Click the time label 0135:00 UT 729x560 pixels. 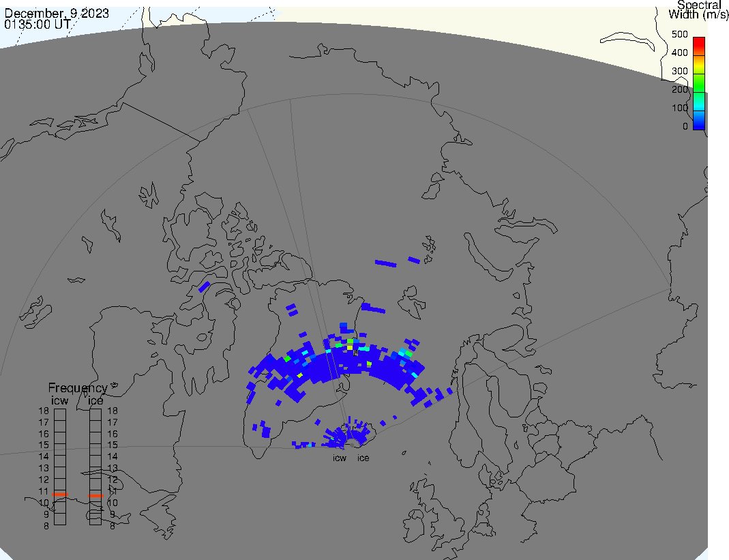[x=38, y=24]
